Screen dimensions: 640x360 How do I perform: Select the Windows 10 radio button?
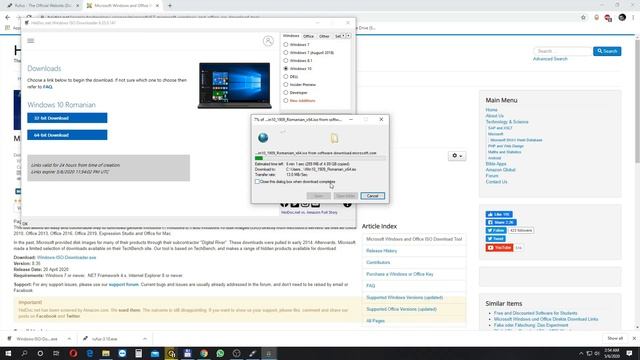pos(286,69)
